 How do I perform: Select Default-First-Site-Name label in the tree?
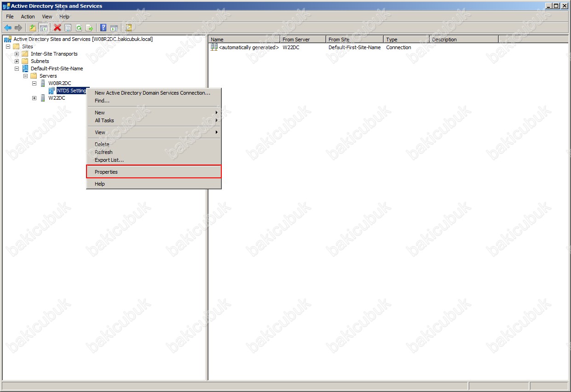coord(57,68)
